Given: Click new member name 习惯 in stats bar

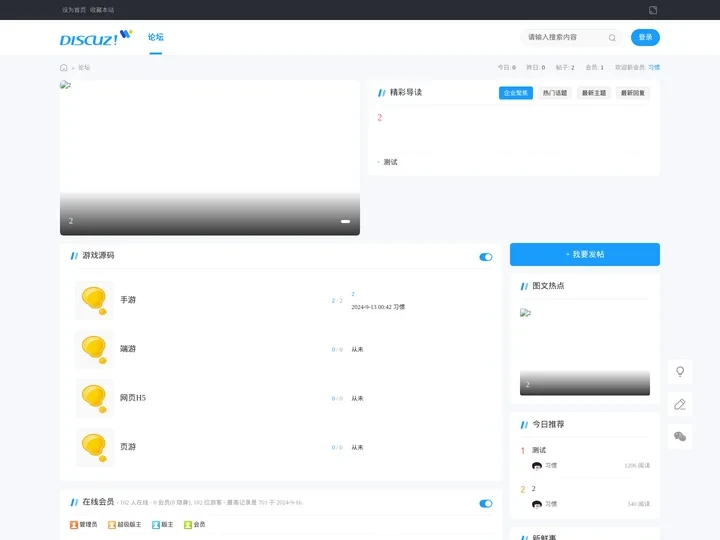Looking at the screenshot, I should (x=654, y=68).
